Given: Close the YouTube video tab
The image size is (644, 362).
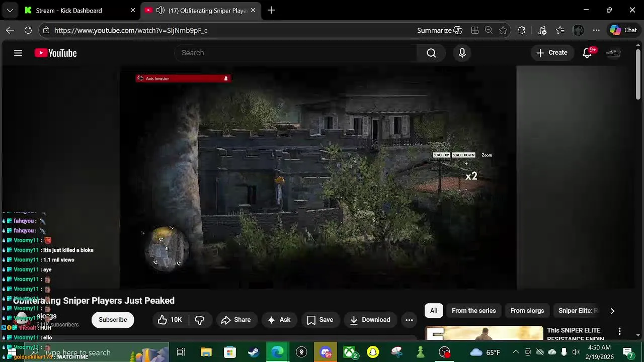Looking at the screenshot, I should (x=253, y=10).
